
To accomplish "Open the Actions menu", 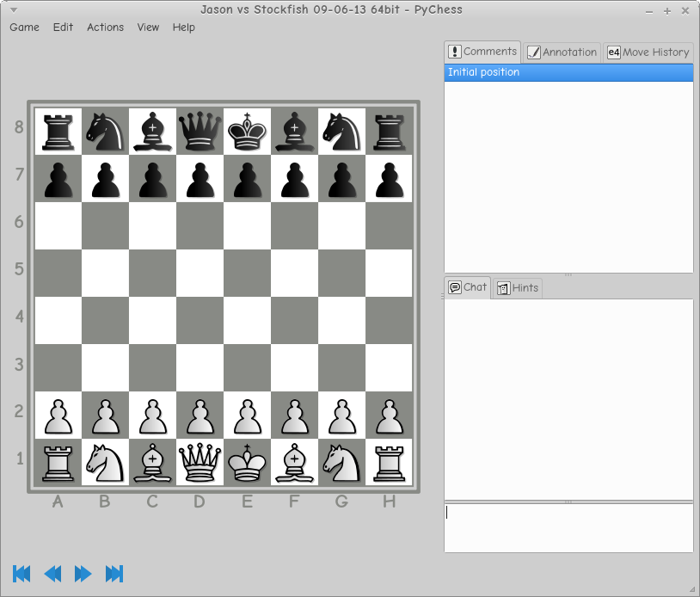I will [105, 28].
